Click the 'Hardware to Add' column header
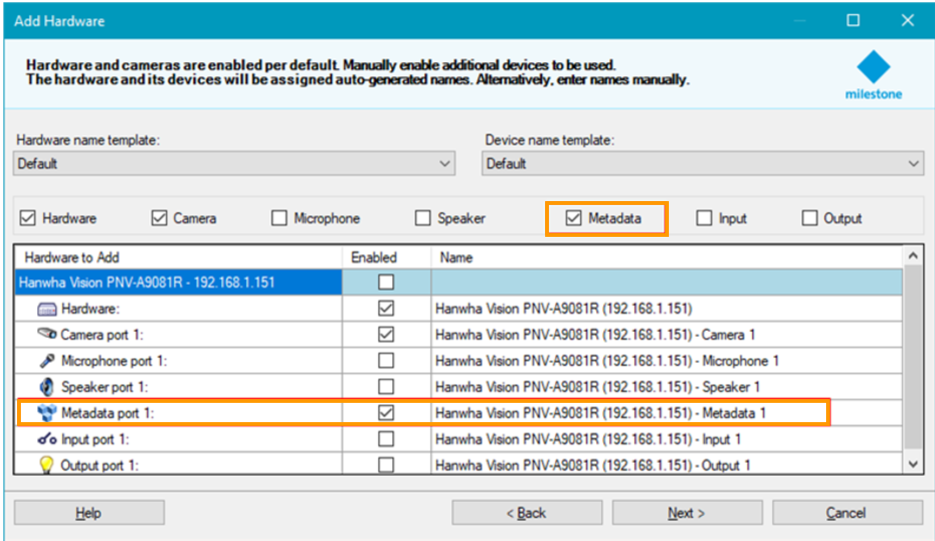 pyautogui.click(x=178, y=258)
